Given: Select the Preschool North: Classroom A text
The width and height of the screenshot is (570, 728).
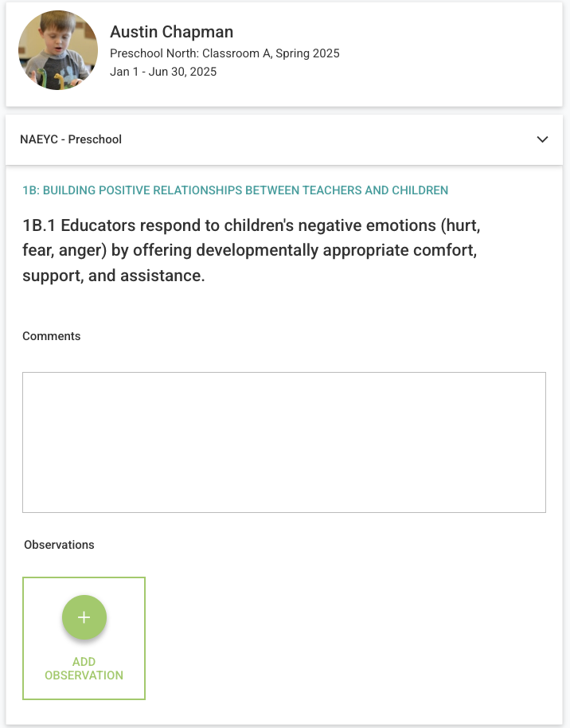Looking at the screenshot, I should click(224, 53).
